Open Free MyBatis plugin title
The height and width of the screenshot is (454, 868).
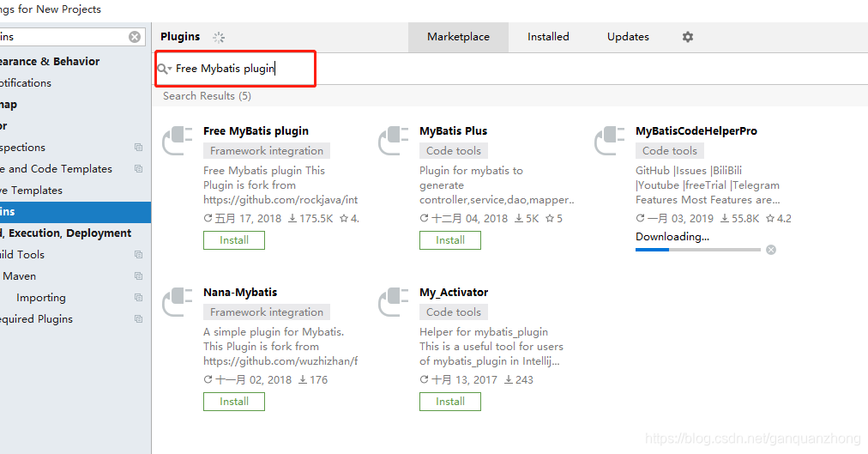coord(256,131)
